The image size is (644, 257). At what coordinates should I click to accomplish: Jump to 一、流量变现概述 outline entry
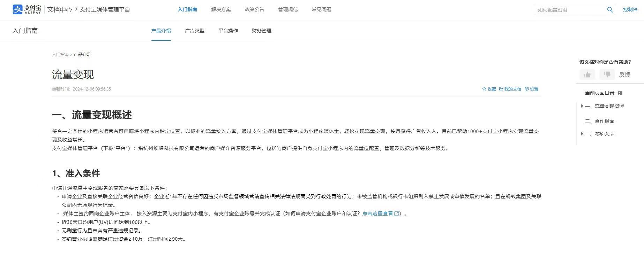604,106
